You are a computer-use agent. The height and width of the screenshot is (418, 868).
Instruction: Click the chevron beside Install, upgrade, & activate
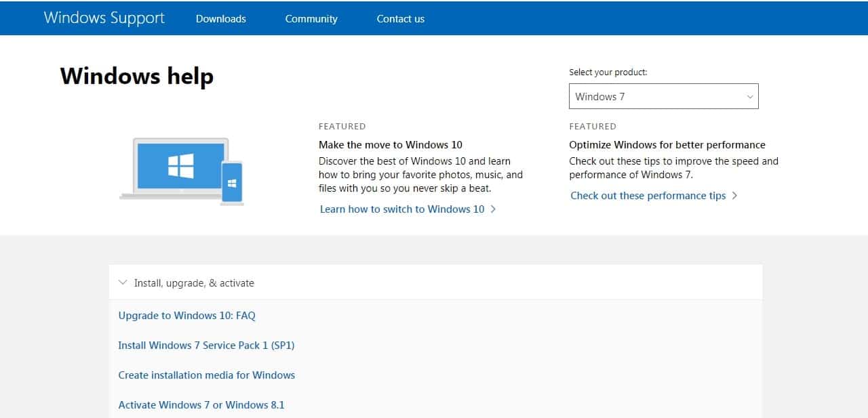123,283
